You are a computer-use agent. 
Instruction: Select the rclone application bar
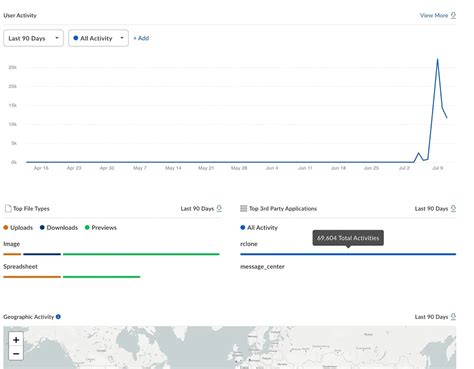click(348, 254)
